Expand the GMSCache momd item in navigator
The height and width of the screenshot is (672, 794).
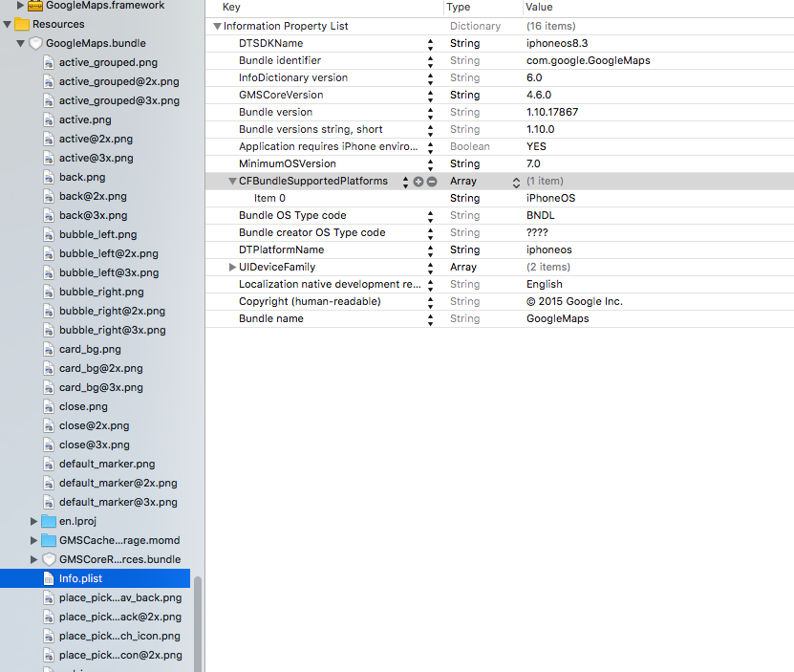point(34,540)
